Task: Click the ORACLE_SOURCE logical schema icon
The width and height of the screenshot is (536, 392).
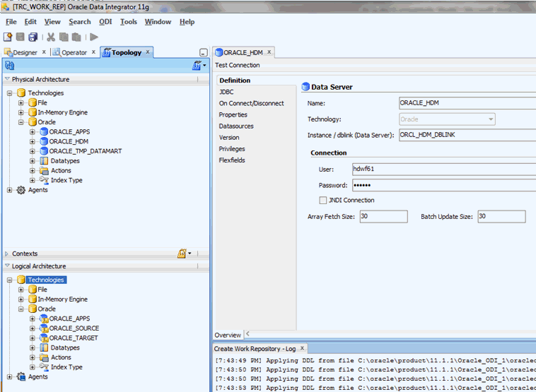Action: pos(44,328)
